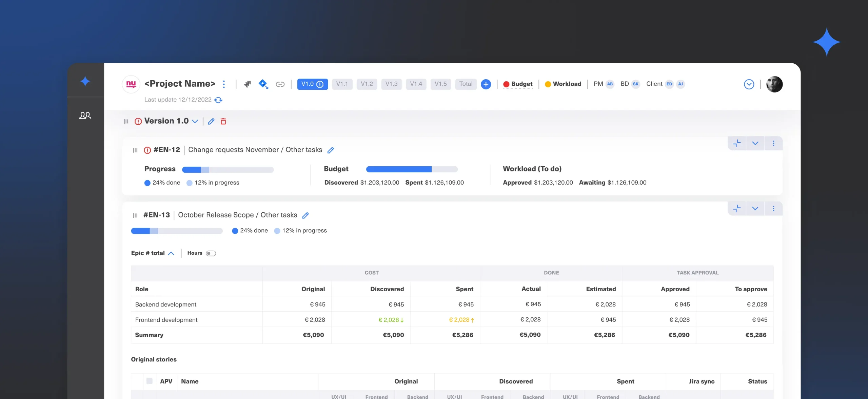Expand the Version 1.0 dropdown chevron
The width and height of the screenshot is (868, 399).
click(195, 121)
